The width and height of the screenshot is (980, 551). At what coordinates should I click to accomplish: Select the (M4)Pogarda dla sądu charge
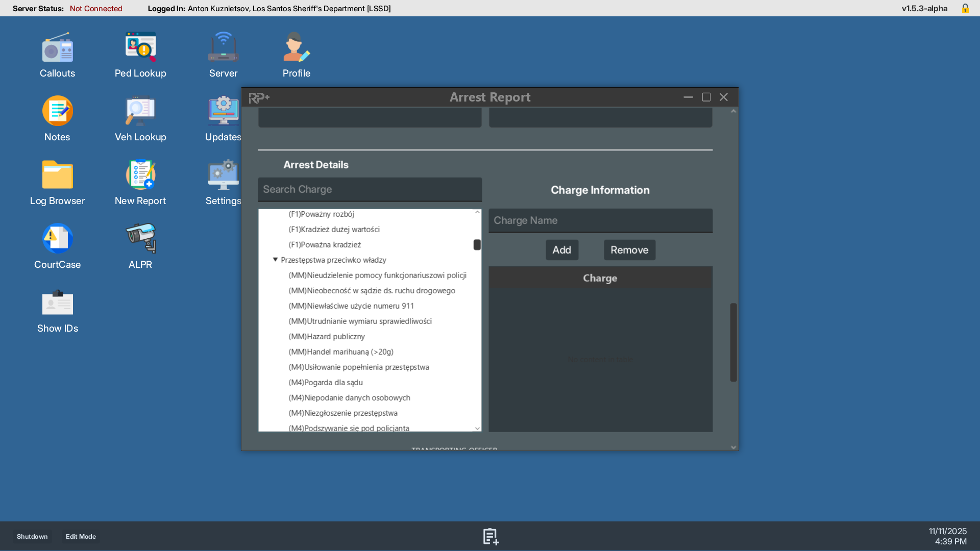point(326,383)
